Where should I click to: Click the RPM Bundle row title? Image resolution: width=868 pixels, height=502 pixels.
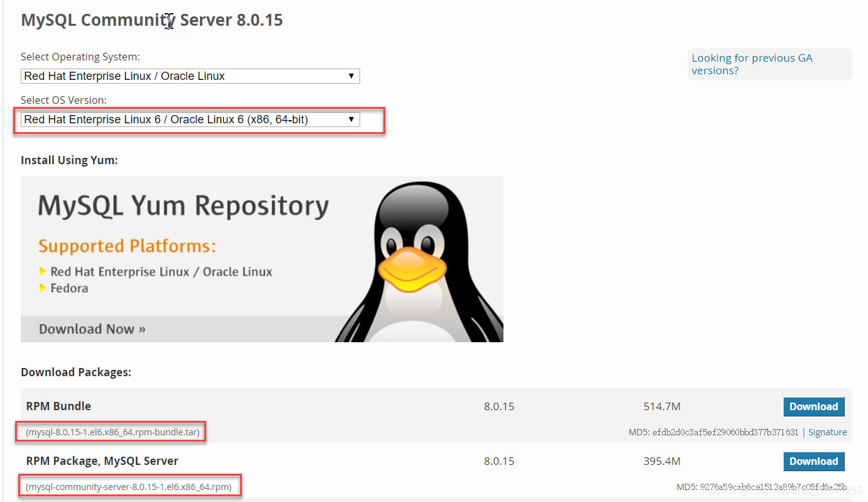58,406
